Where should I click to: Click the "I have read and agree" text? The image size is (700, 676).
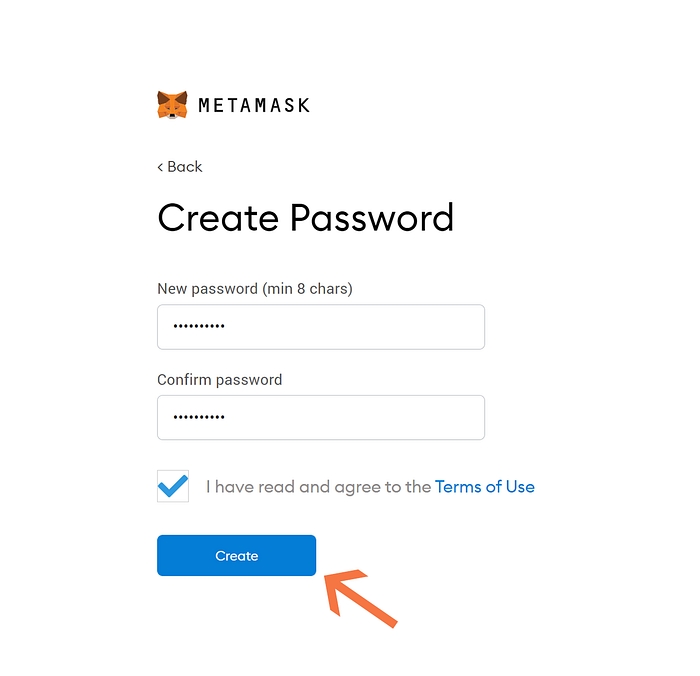click(318, 487)
